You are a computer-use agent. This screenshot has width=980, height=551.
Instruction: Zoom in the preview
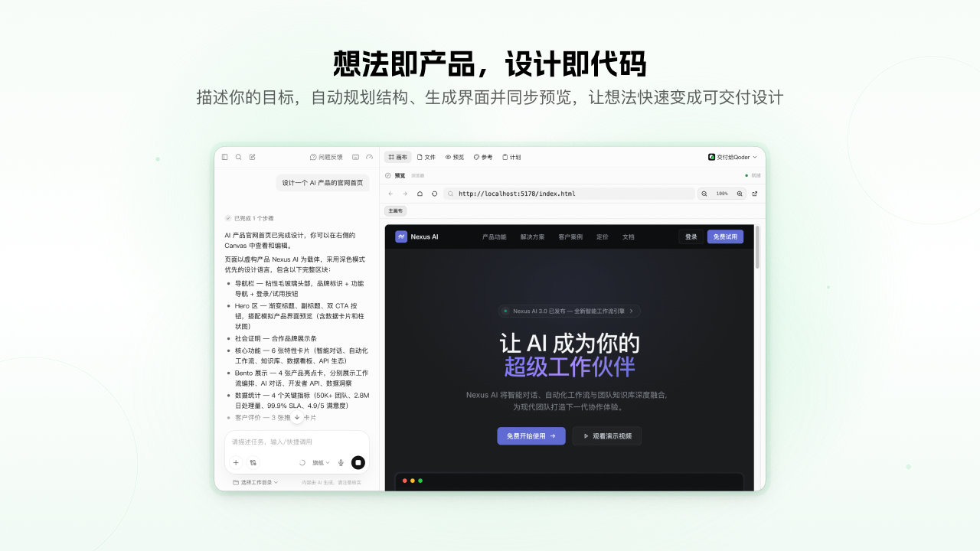tap(740, 194)
